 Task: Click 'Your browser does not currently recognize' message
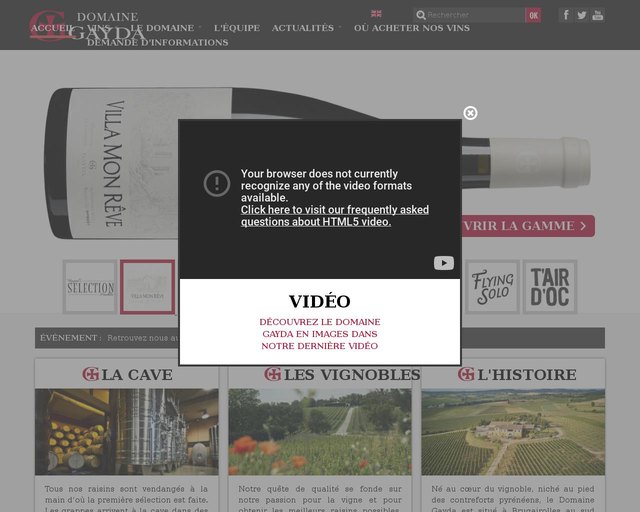pyautogui.click(x=327, y=186)
